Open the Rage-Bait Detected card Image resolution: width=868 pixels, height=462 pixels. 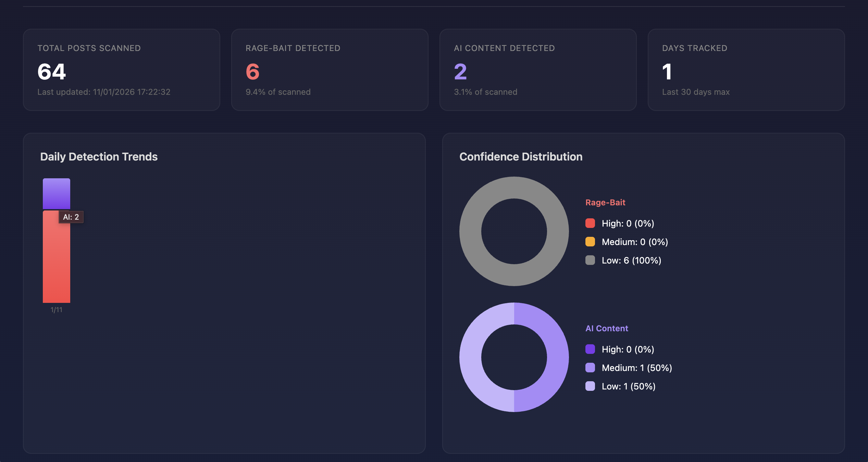point(330,70)
